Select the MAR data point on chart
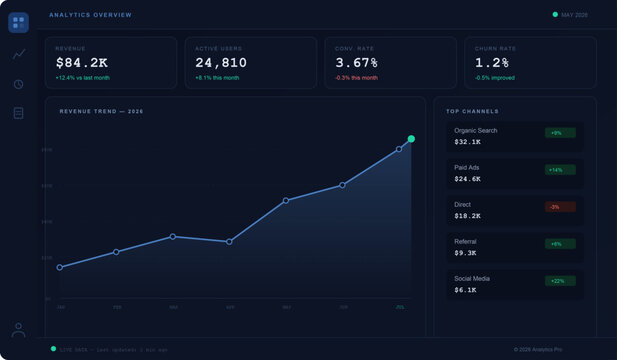 pos(173,236)
